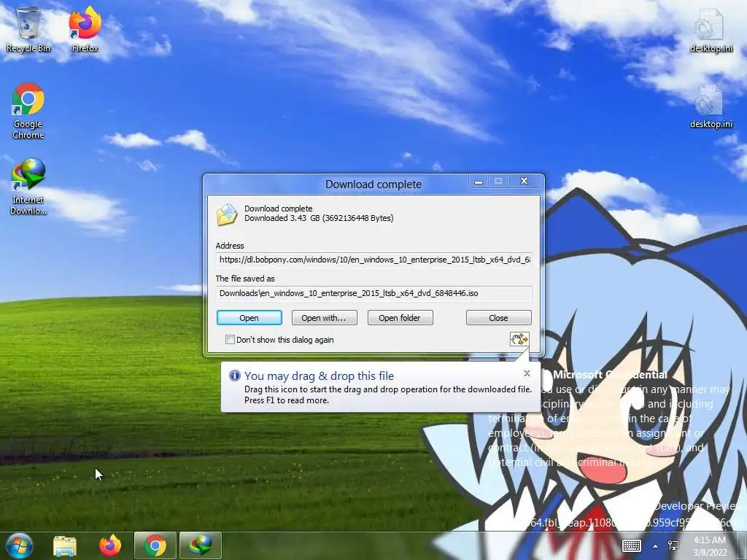The width and height of the screenshot is (747, 560).
Task: Close the Download complete window with X
Action: (525, 181)
